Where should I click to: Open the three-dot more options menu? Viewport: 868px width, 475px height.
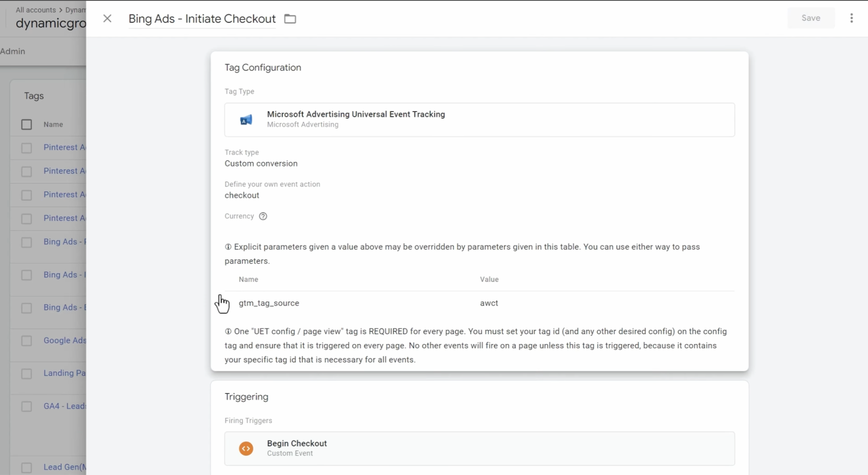[x=851, y=18]
